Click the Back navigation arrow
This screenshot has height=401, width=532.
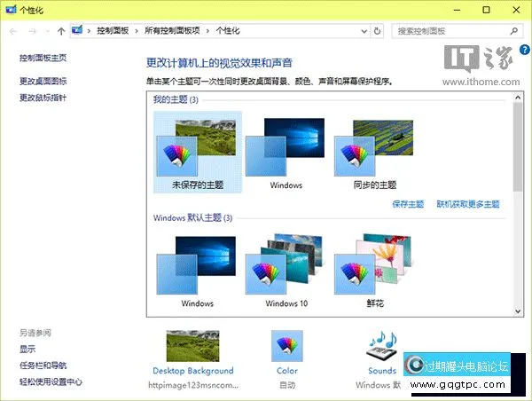(13, 31)
